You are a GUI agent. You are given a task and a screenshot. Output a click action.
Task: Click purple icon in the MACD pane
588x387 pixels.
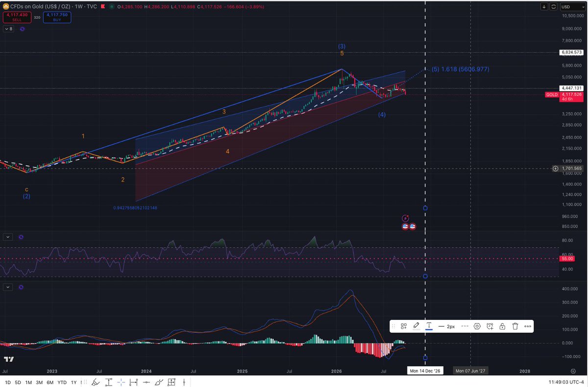coord(21,287)
